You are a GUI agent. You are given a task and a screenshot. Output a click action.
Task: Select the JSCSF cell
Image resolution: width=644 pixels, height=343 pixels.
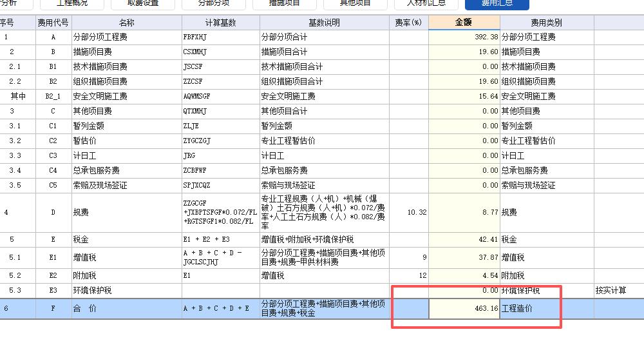(x=220, y=66)
